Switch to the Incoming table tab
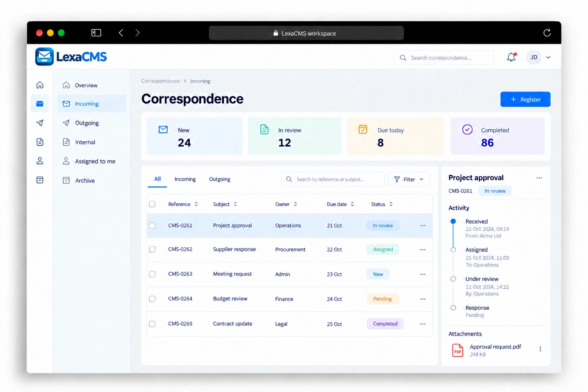The height and width of the screenshot is (392, 588). coord(185,179)
